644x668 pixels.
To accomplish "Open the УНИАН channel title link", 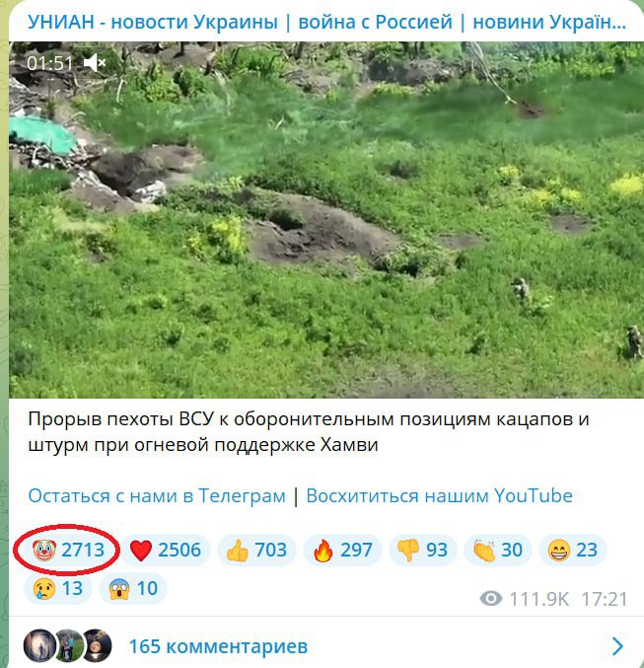I will (x=327, y=22).
